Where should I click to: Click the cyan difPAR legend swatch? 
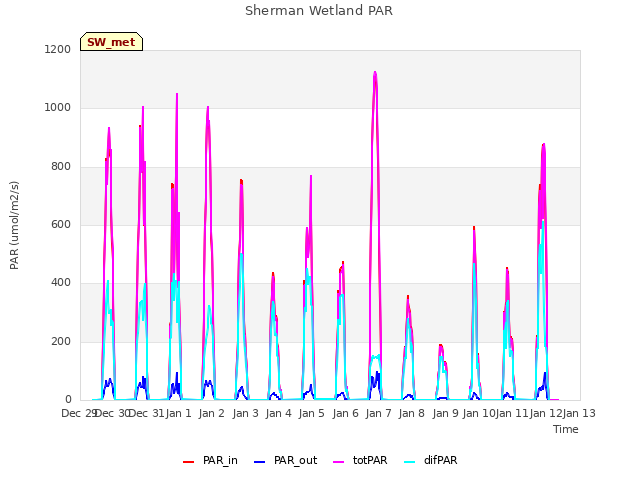409,462
